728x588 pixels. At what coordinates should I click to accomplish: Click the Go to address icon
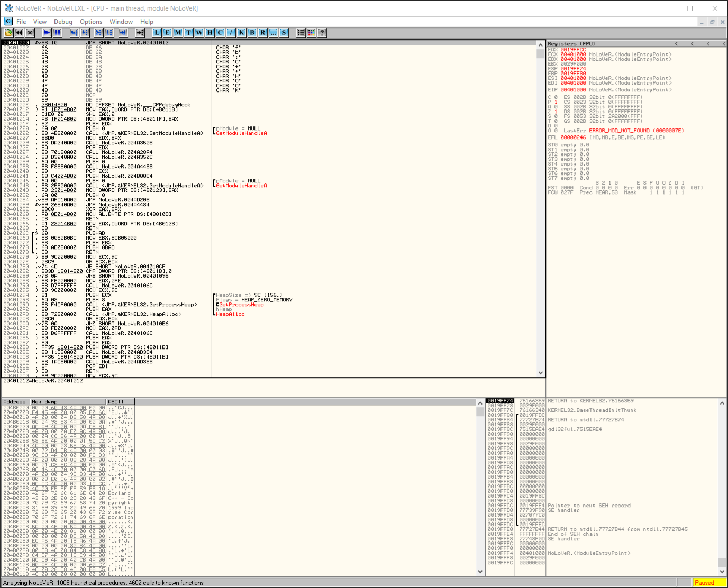point(140,32)
